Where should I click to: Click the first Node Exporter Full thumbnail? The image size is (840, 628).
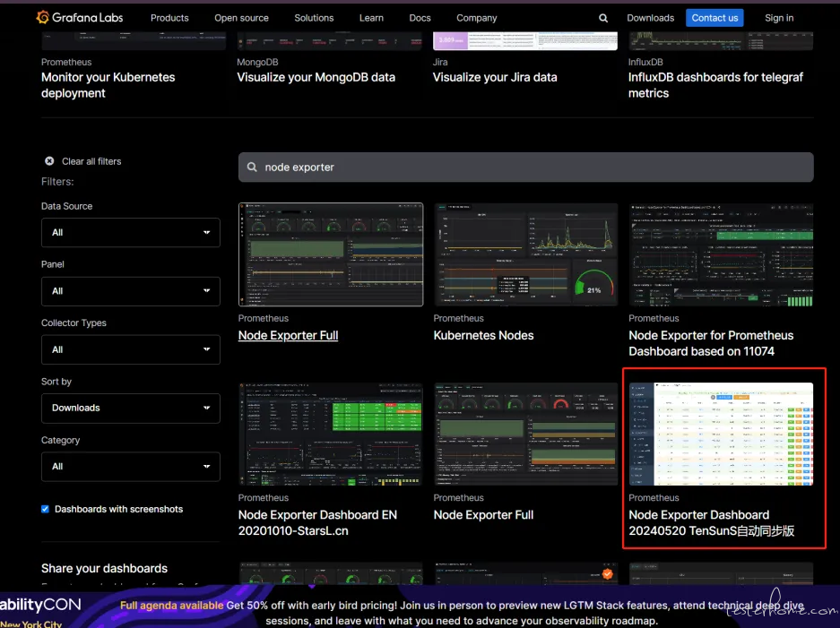tap(331, 254)
